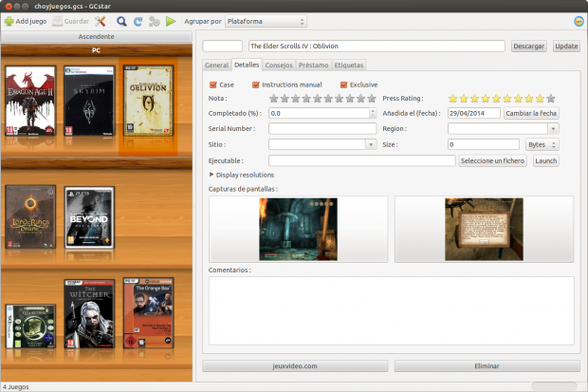The width and height of the screenshot is (588, 392).
Task: Click the game title field showing Oblivion
Action: (x=377, y=46)
